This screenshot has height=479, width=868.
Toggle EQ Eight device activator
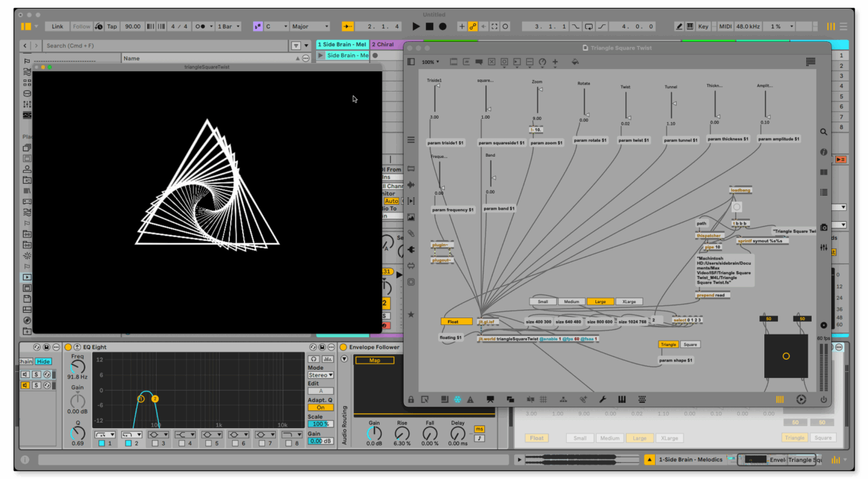68,347
